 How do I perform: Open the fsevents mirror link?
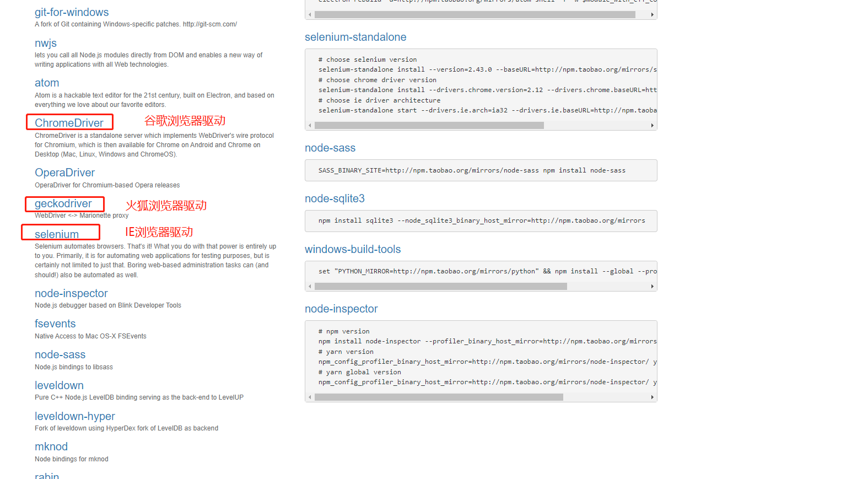pos(55,324)
